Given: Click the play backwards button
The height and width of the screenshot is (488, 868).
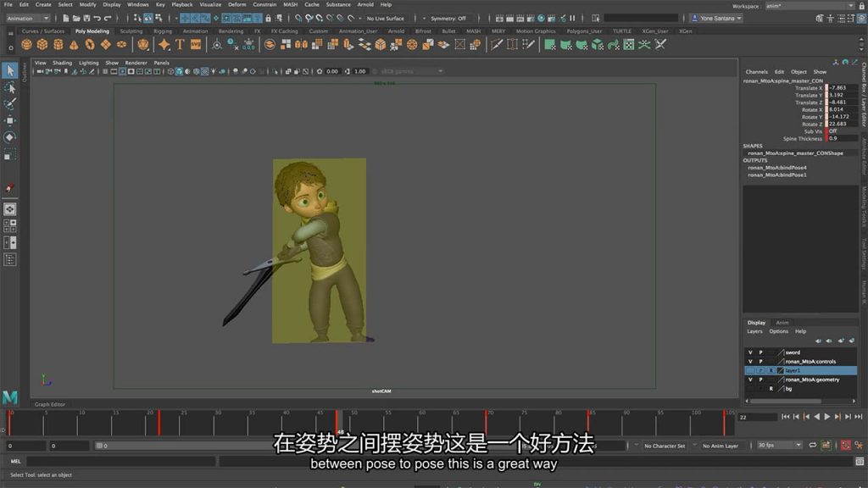Looking at the screenshot, I should 816,417.
